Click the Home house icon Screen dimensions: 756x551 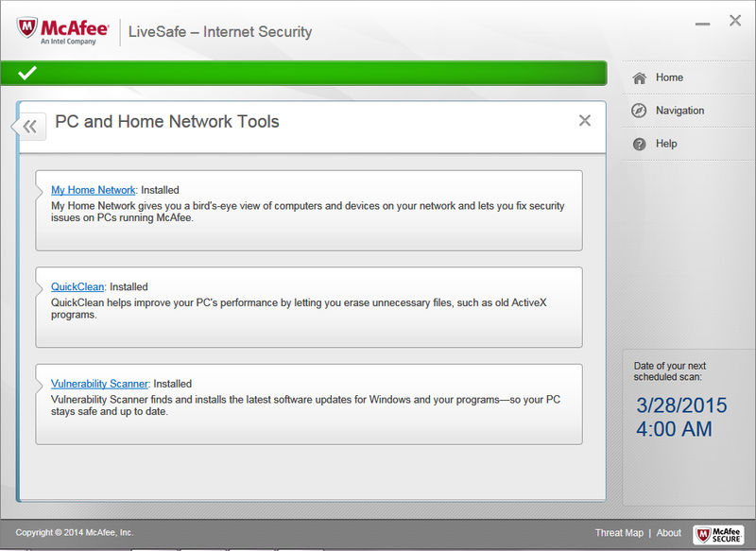click(640, 78)
